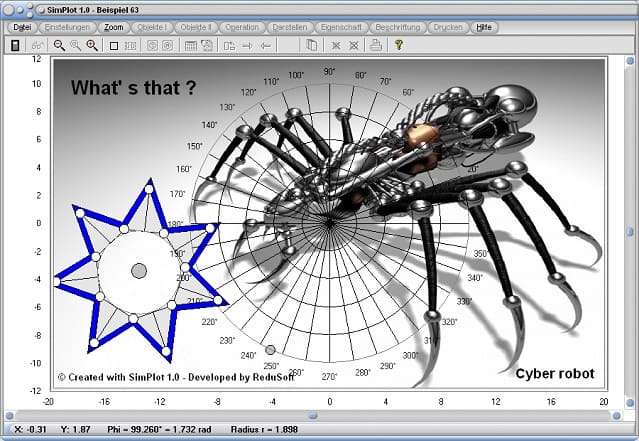Click the zoom in magnifier
Image resolution: width=639 pixels, height=441 pixels.
(x=92, y=45)
